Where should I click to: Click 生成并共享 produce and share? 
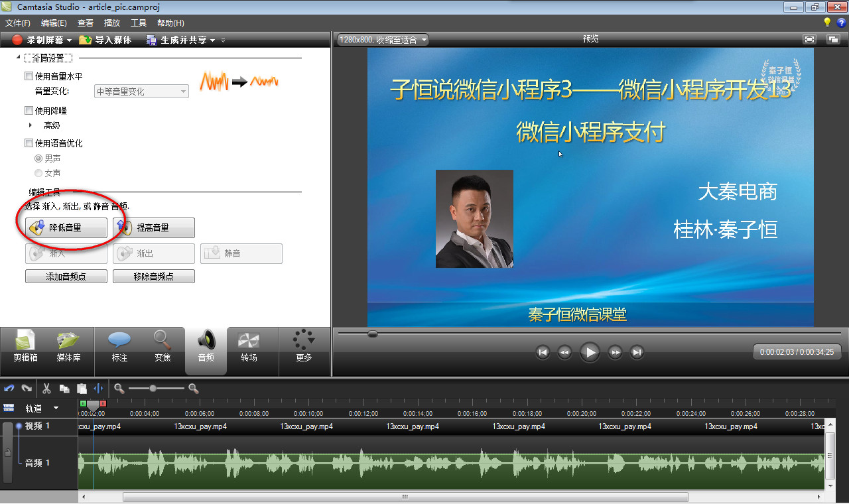[176, 40]
